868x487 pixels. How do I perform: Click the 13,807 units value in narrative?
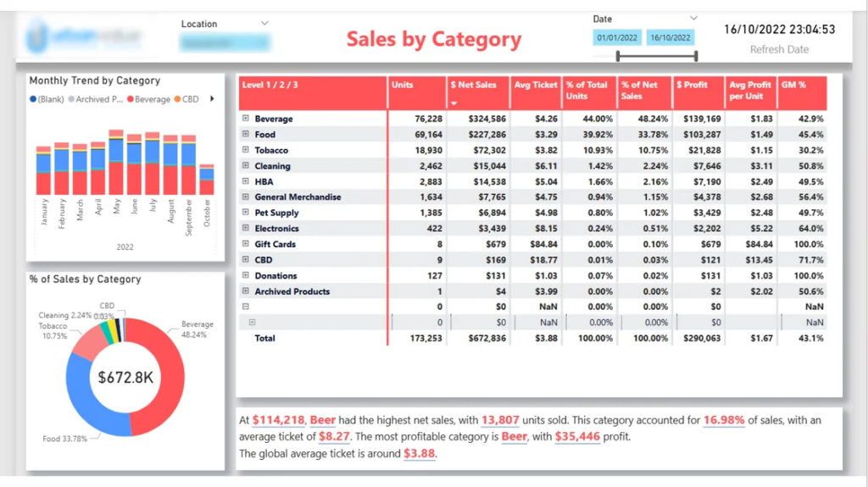tap(500, 420)
